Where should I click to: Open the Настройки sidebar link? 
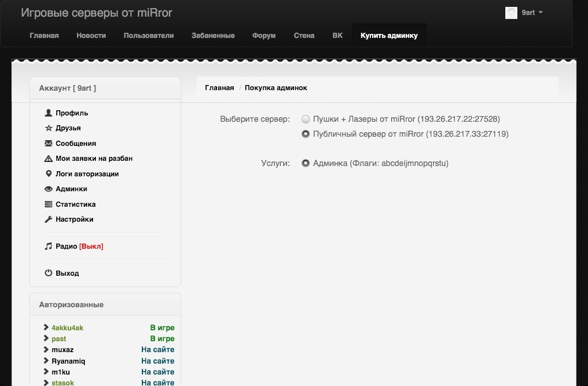coord(74,219)
